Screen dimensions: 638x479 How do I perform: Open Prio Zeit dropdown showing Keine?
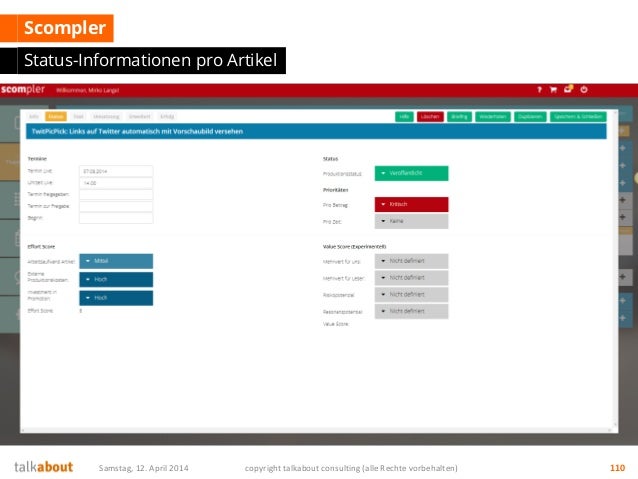point(411,221)
